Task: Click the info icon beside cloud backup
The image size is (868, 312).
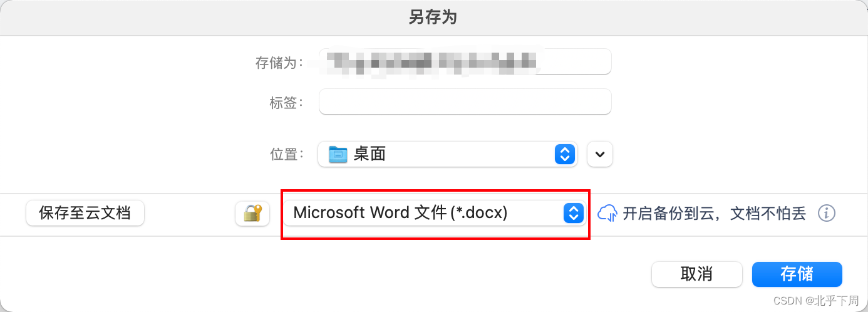Action: point(827,213)
